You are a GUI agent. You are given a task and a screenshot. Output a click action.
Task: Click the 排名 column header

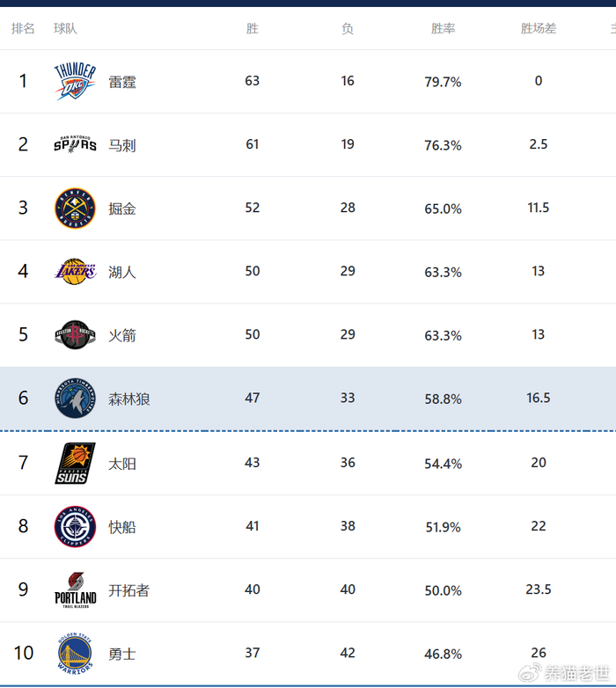coord(23,29)
